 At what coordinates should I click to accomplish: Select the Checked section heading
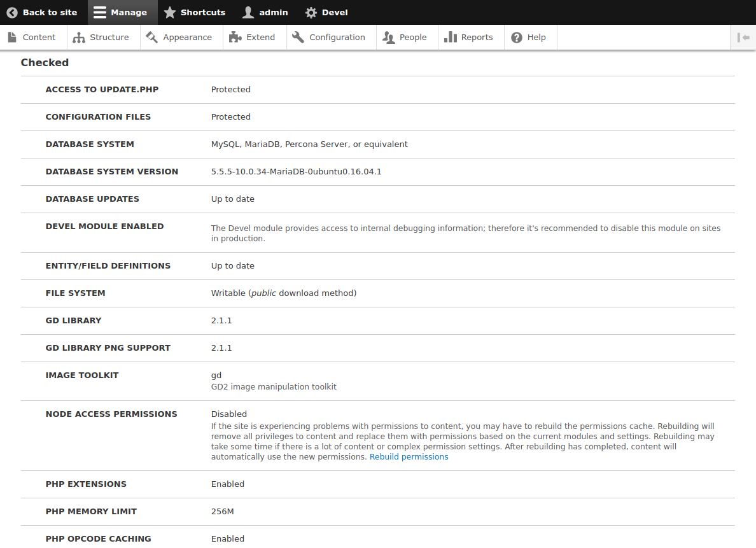click(45, 63)
